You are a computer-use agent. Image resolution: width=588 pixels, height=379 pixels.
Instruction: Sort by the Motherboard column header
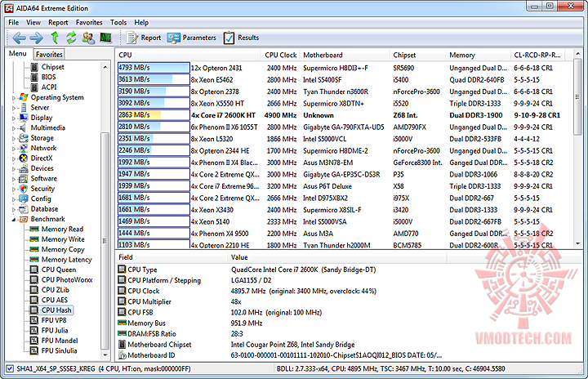pyautogui.click(x=345, y=55)
